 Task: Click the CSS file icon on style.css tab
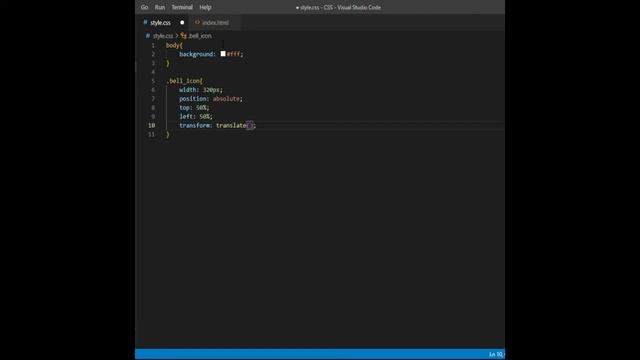(145, 22)
